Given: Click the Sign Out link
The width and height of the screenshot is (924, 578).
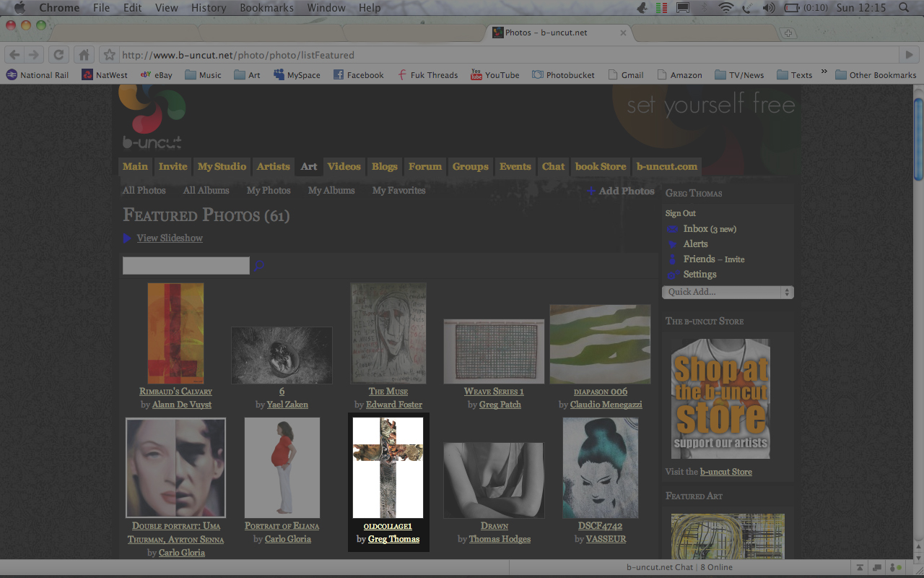Looking at the screenshot, I should pos(680,213).
